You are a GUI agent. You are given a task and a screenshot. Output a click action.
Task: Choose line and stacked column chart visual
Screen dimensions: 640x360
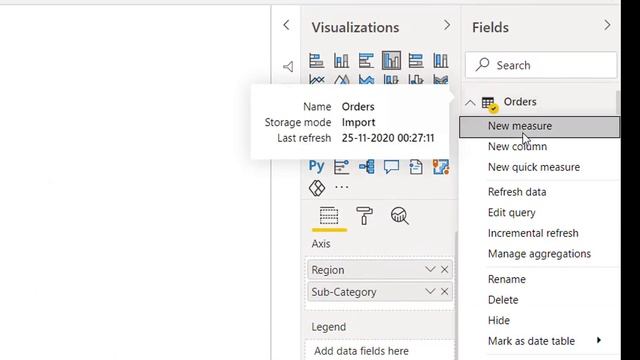pyautogui.click(x=391, y=79)
